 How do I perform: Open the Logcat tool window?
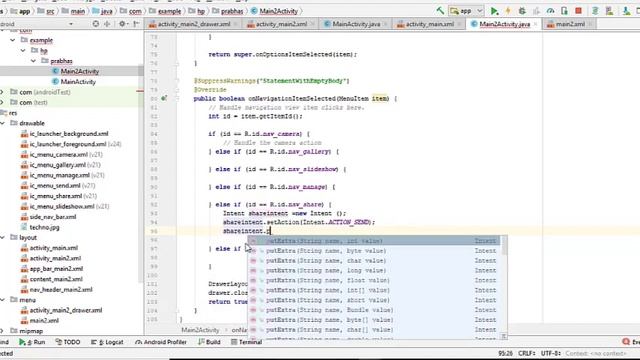pyautogui.click(x=107, y=342)
